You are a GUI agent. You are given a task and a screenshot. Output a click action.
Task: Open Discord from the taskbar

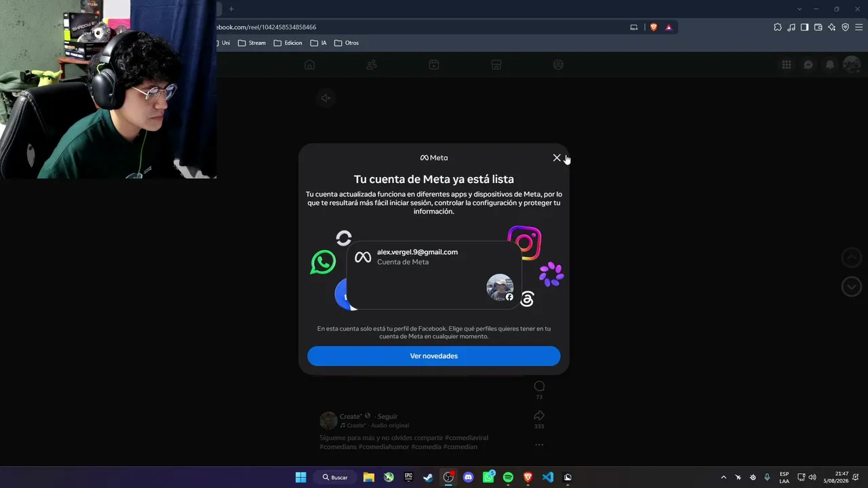click(468, 477)
